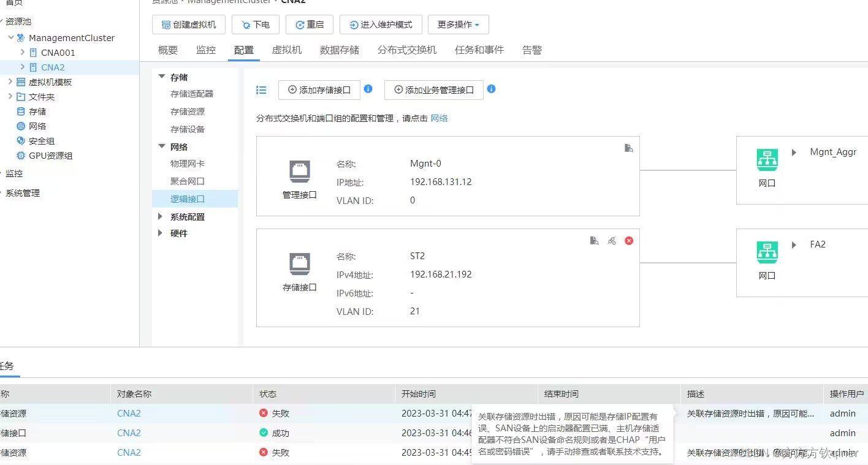This screenshot has width=868, height=465.
Task: Click the 存储 database icon in sidebar
Action: 21,112
